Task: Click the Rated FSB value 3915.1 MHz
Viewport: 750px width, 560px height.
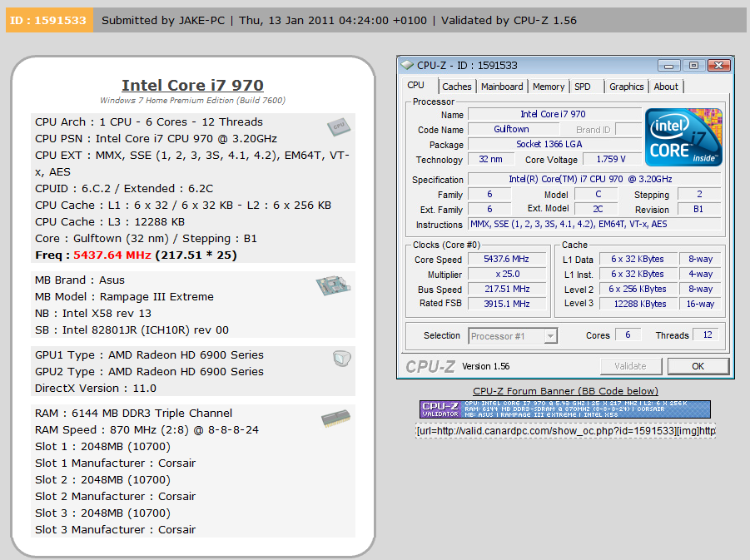Action: click(507, 304)
